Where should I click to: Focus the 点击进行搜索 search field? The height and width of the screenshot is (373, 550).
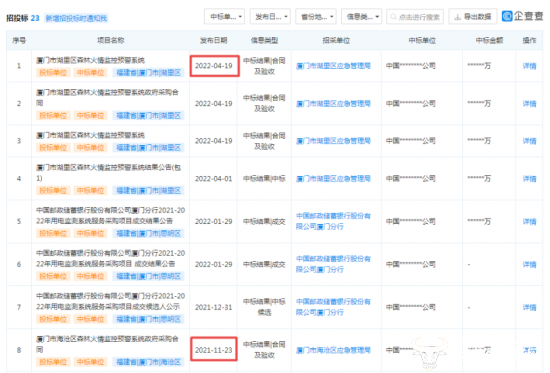(x=415, y=16)
